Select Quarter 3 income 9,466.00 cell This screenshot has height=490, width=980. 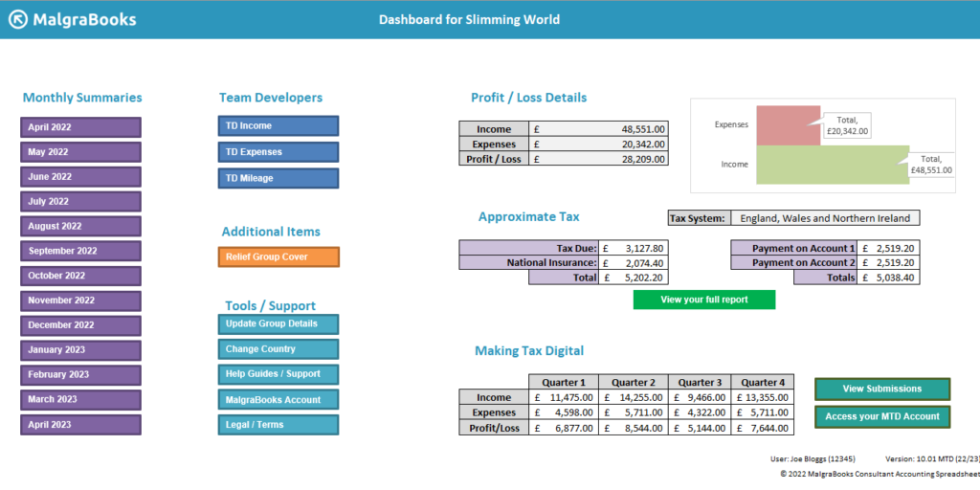tap(700, 397)
